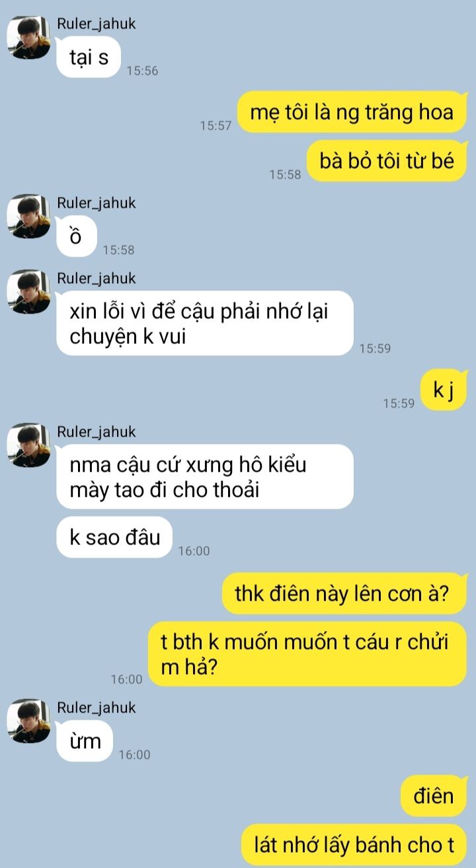
Task: Tap Ruler_jahuk name above the 'ừm' message
Action: tap(97, 707)
